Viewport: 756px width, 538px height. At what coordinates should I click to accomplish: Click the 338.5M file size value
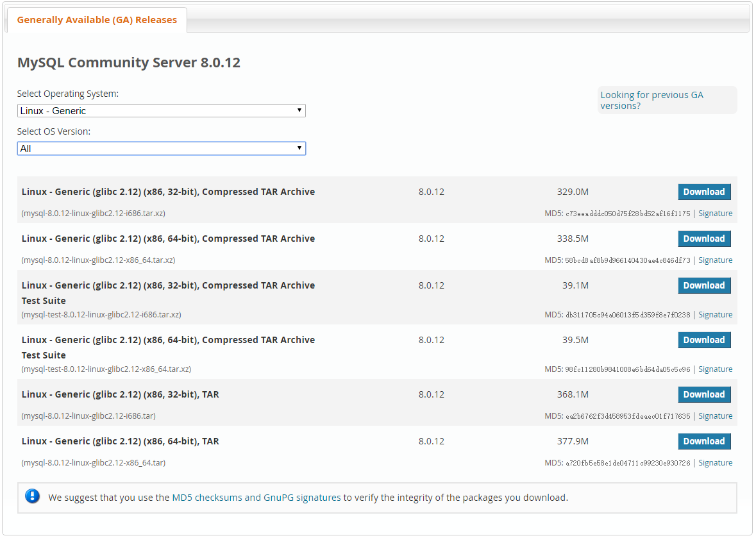click(573, 239)
